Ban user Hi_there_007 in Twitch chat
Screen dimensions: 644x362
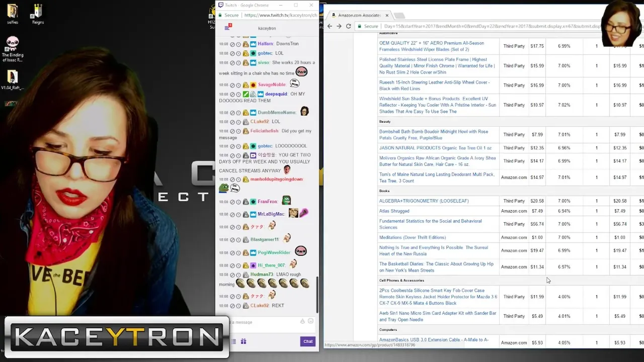(x=232, y=265)
